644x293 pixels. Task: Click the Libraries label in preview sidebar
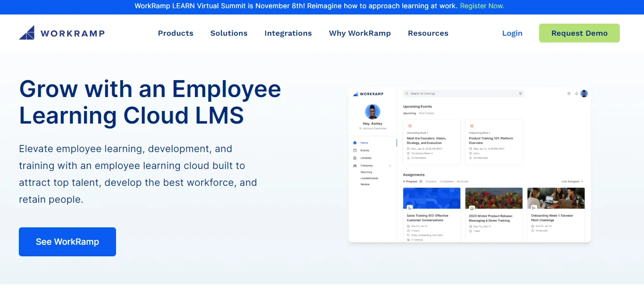coord(366,158)
